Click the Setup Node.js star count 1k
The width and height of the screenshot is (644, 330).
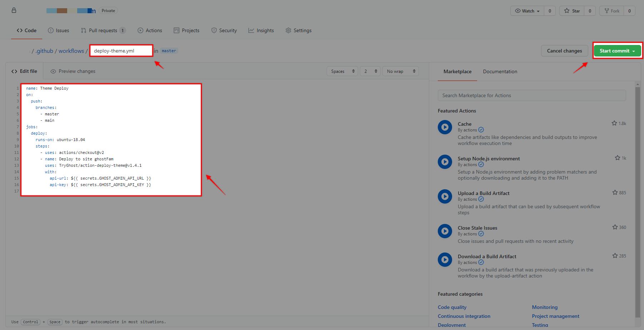(620, 158)
